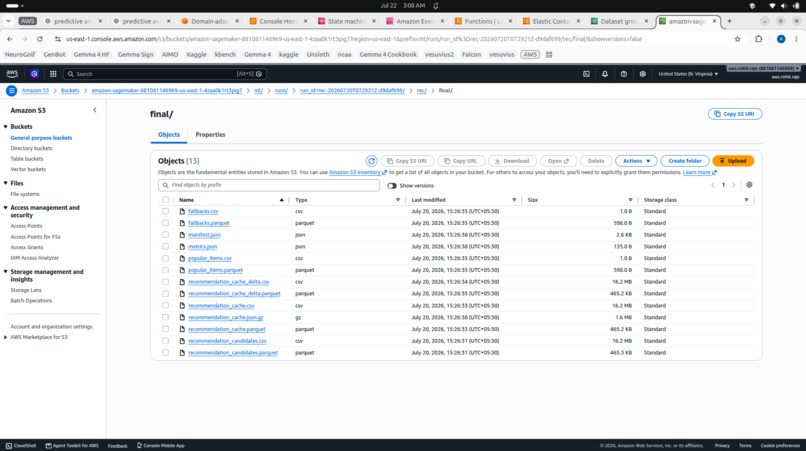Click the orange Upload button
Screen dimensions: 806x451
click(733, 161)
